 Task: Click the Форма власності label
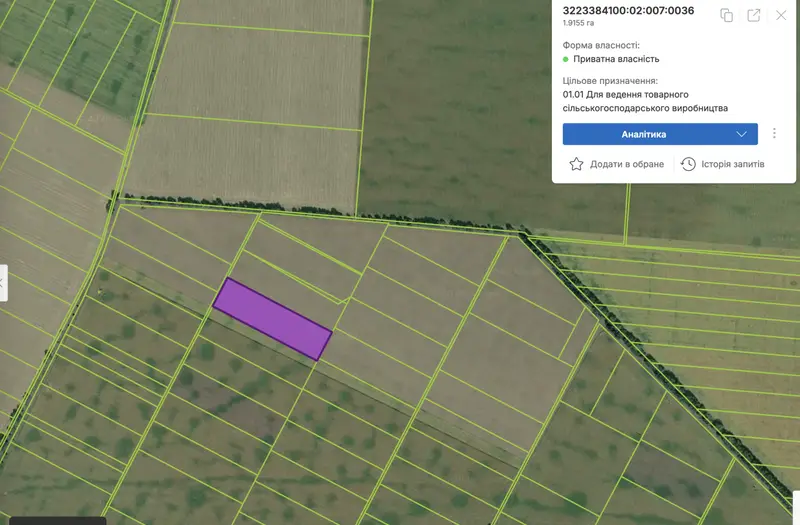point(601,45)
